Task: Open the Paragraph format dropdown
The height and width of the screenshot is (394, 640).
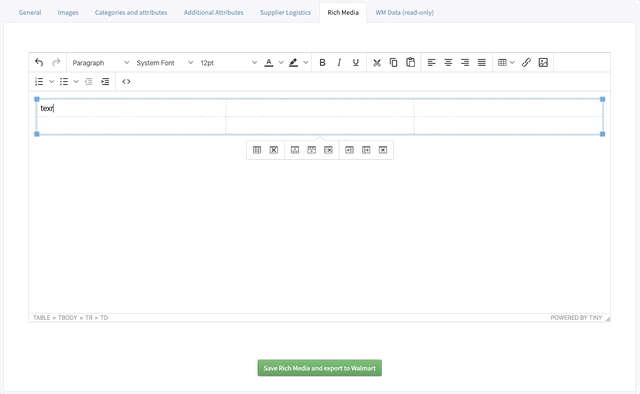Action: click(100, 62)
